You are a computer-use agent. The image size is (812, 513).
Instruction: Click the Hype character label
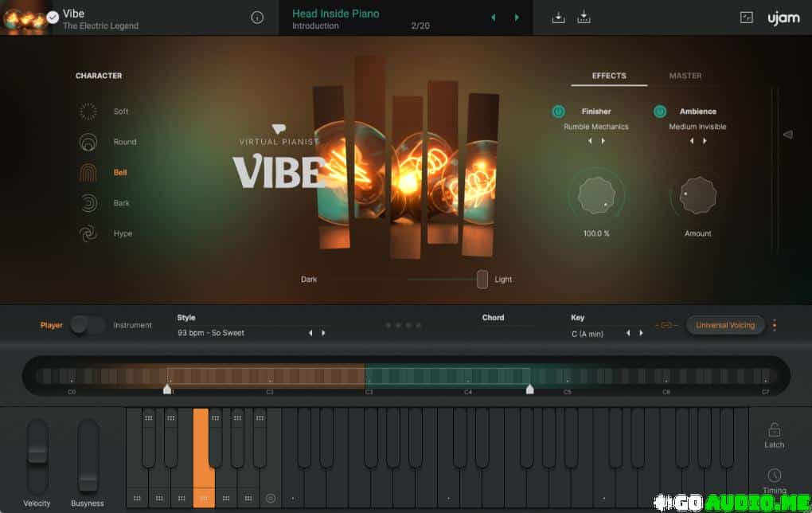123,233
